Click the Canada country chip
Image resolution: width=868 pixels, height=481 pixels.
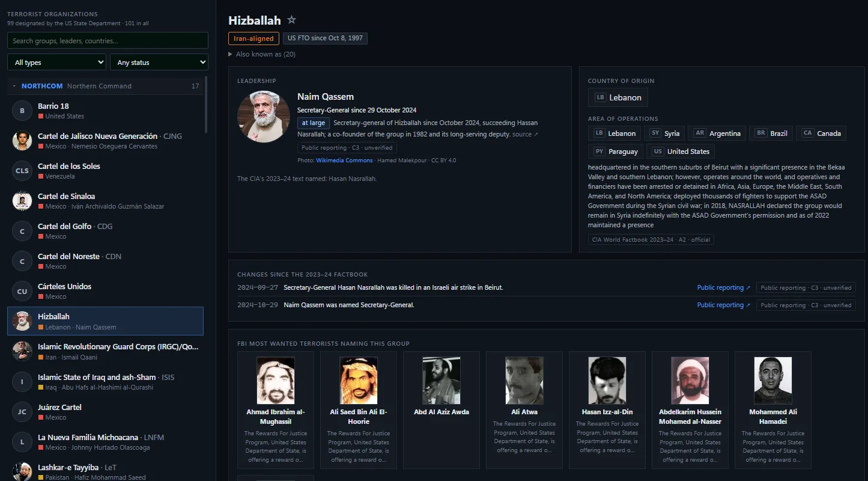click(x=821, y=133)
